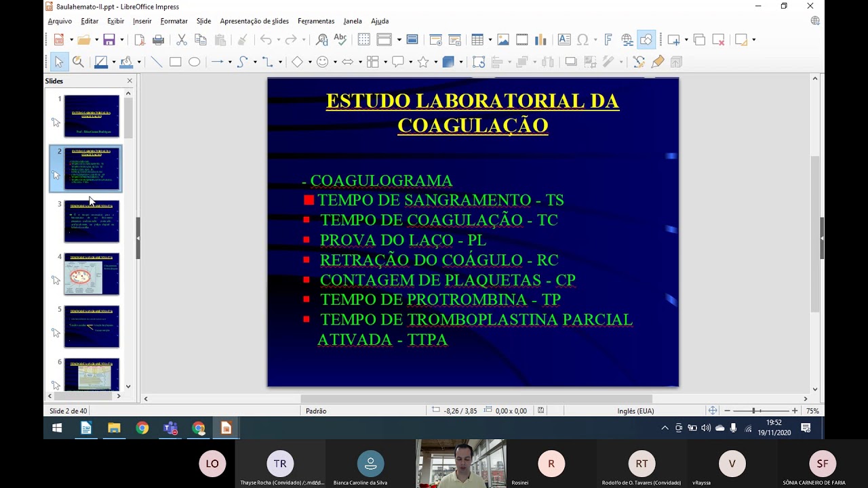Click the Save document icon

(x=109, y=40)
